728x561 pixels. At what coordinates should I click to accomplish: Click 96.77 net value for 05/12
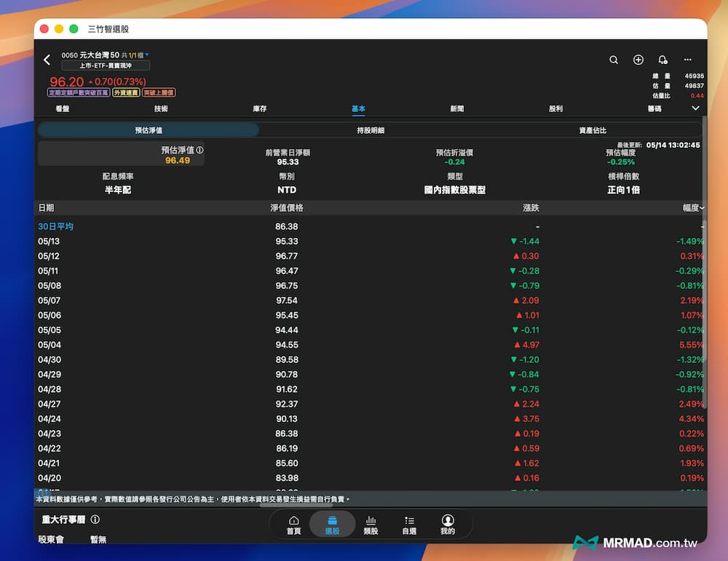(x=286, y=256)
